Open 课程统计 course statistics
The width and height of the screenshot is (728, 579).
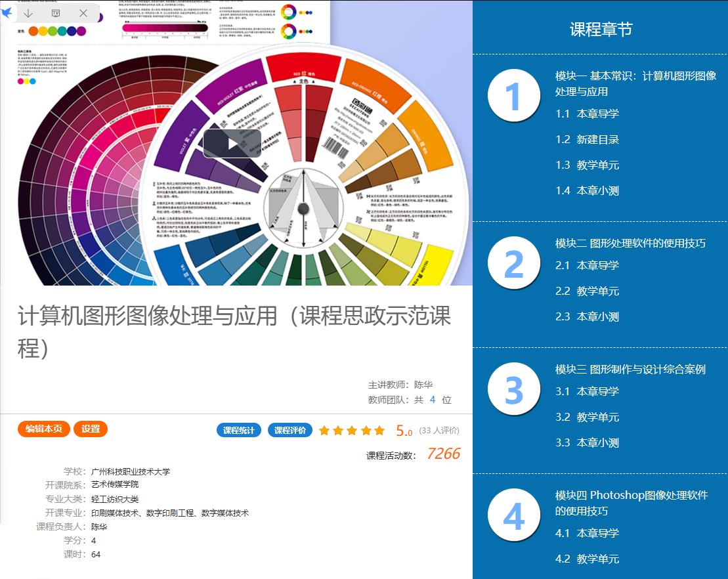[238, 431]
